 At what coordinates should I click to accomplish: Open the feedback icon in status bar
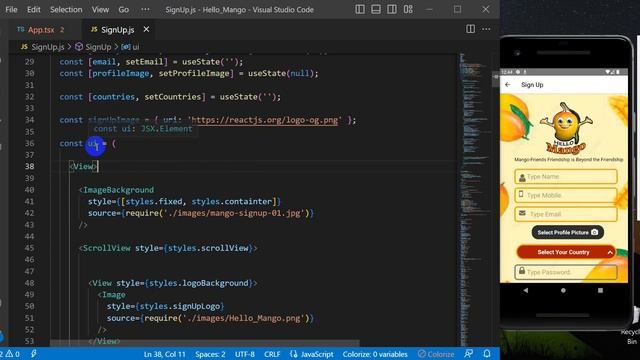[x=469, y=354]
